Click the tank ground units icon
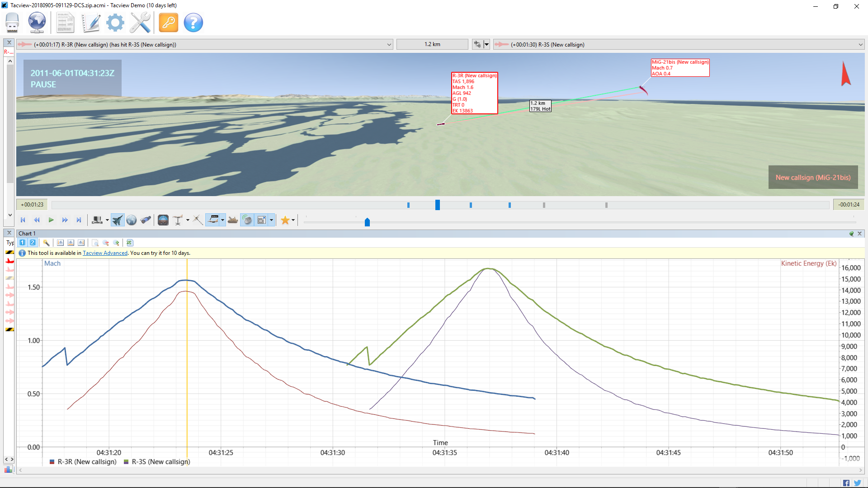This screenshot has width=868, height=488. [x=233, y=220]
